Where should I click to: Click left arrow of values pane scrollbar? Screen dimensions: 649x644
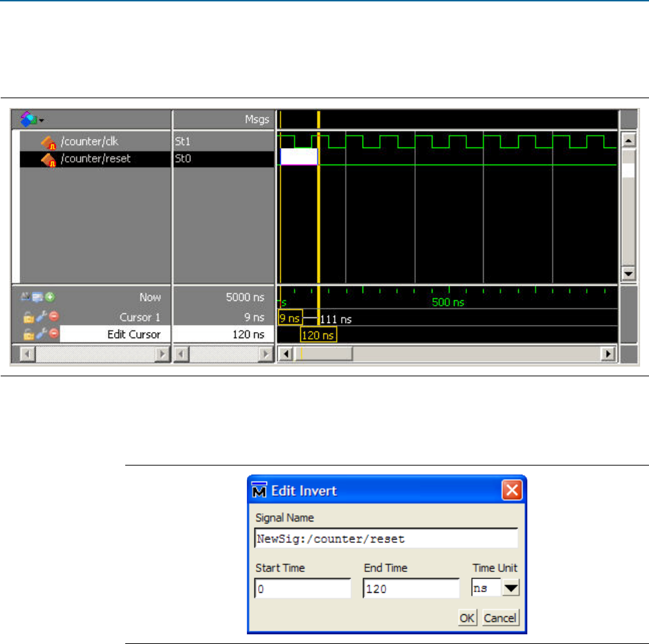181,354
